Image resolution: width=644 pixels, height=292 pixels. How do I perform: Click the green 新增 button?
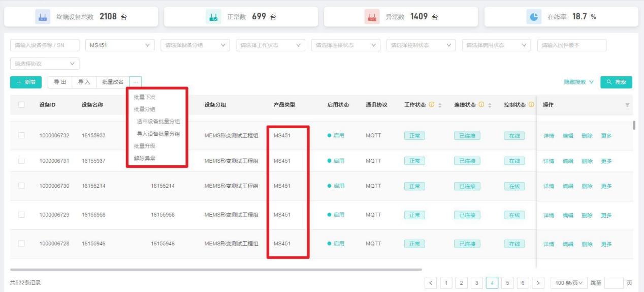[x=25, y=82]
